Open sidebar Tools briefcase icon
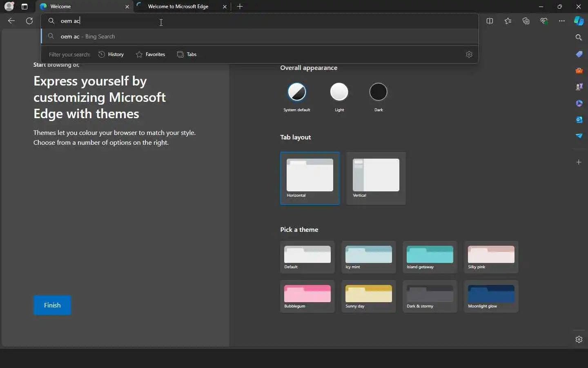The height and width of the screenshot is (368, 588). point(579,70)
